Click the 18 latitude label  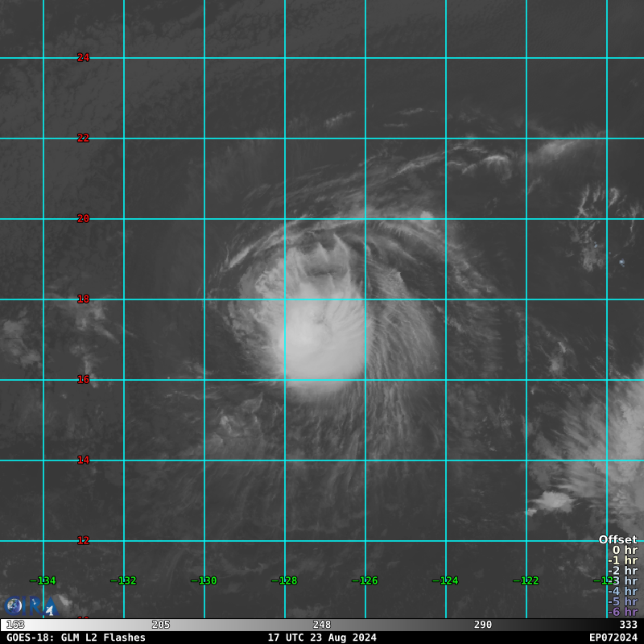[x=83, y=299]
